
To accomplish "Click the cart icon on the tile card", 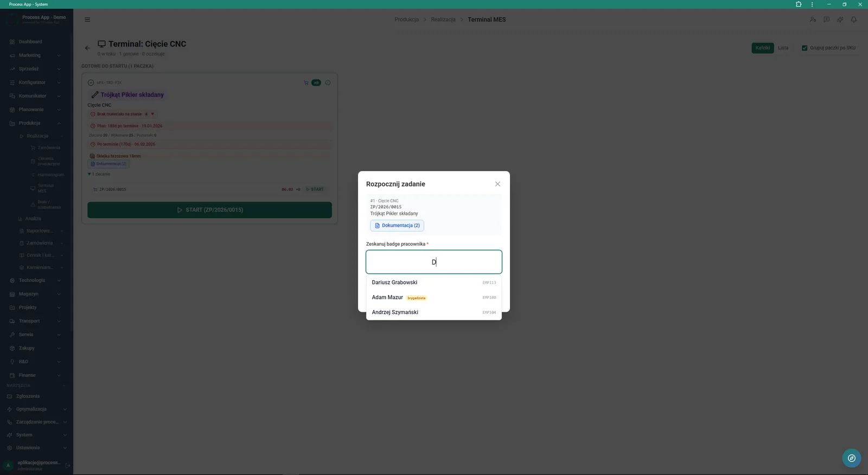I will point(306,83).
